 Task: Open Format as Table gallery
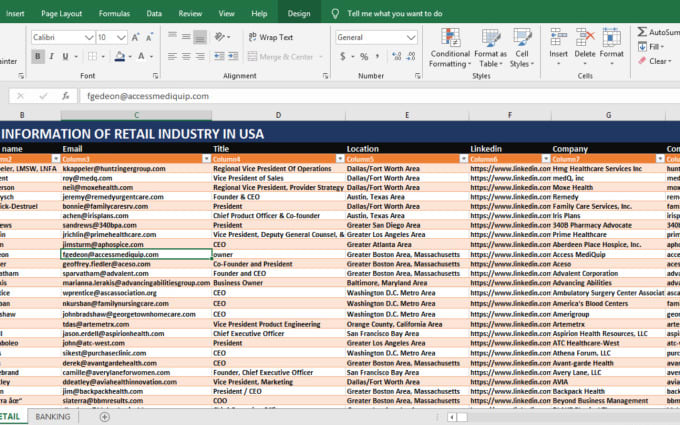pos(490,48)
